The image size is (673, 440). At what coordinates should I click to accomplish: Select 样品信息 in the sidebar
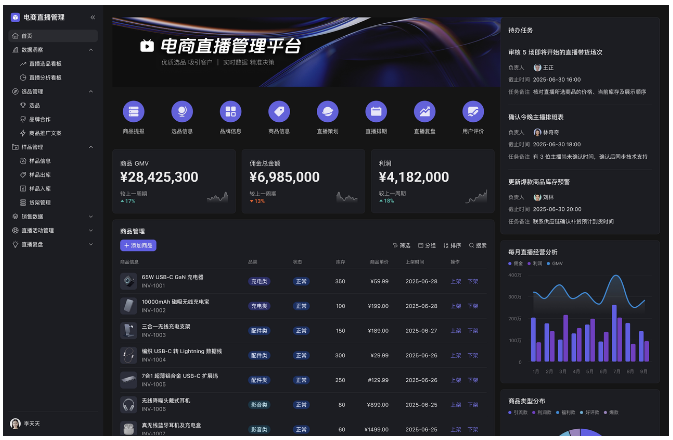(40, 160)
